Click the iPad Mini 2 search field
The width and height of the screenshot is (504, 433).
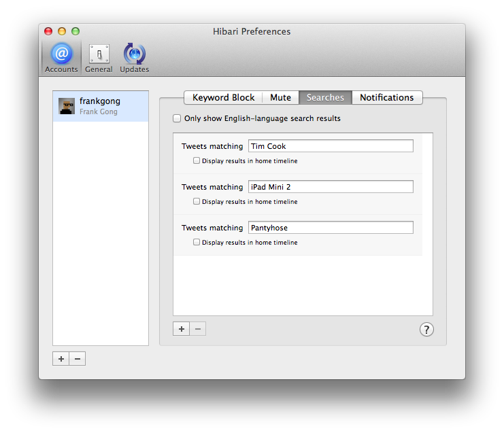(331, 187)
